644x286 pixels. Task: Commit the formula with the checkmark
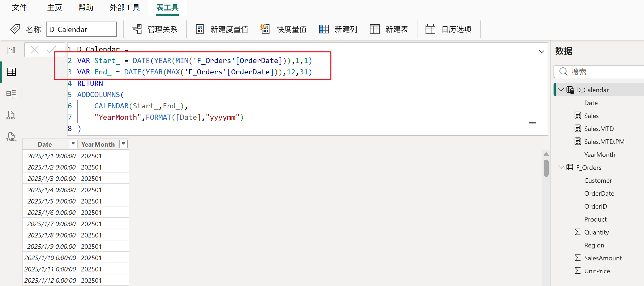tap(51, 50)
